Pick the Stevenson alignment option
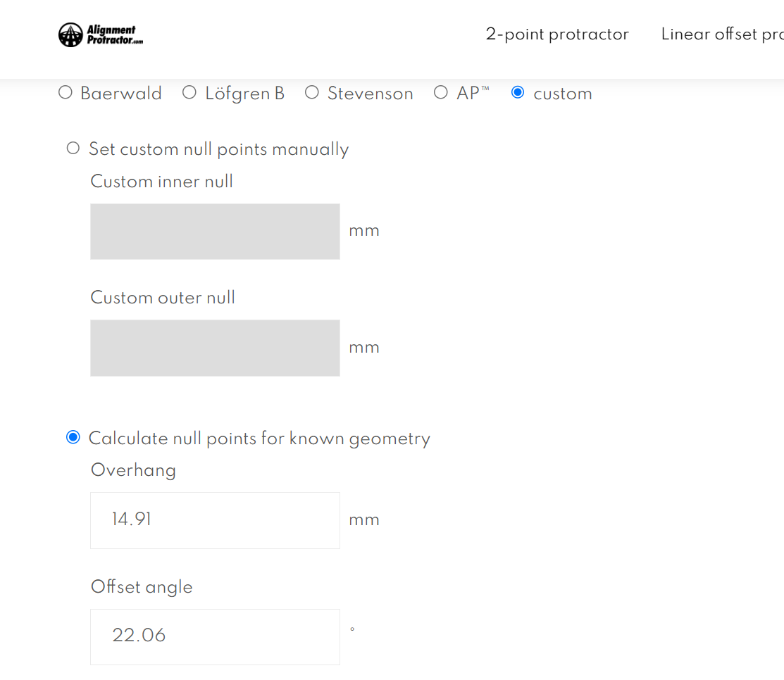Image resolution: width=784 pixels, height=680 pixels. (x=312, y=93)
